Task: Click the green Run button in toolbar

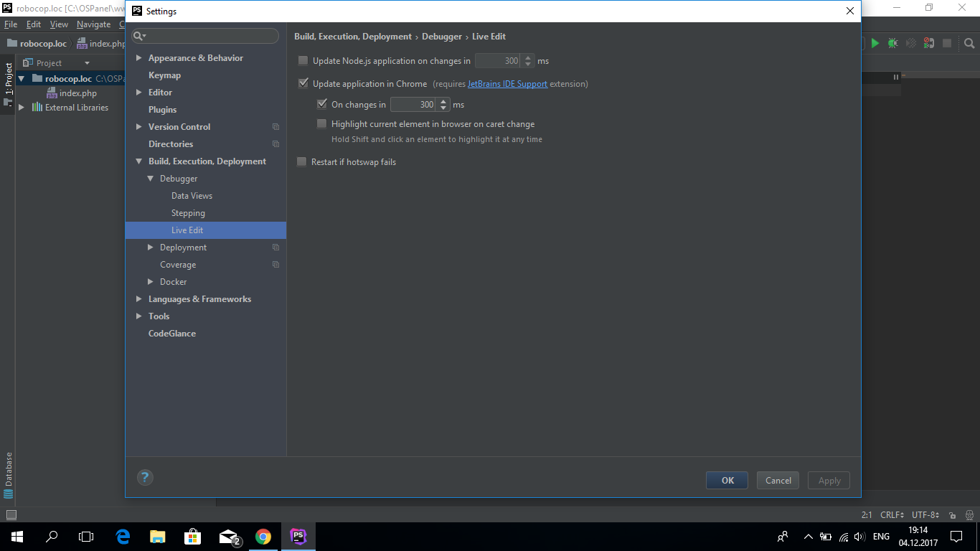Action: click(875, 43)
